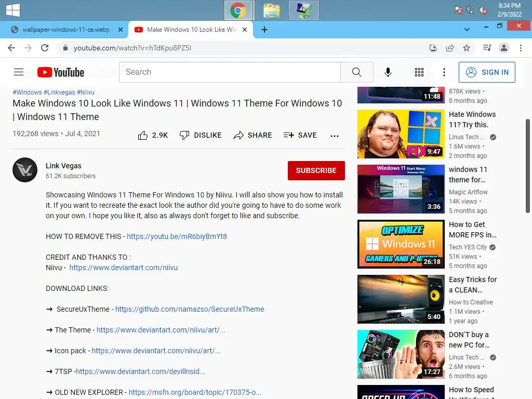Open the Chrome three-dot menu

point(521,48)
